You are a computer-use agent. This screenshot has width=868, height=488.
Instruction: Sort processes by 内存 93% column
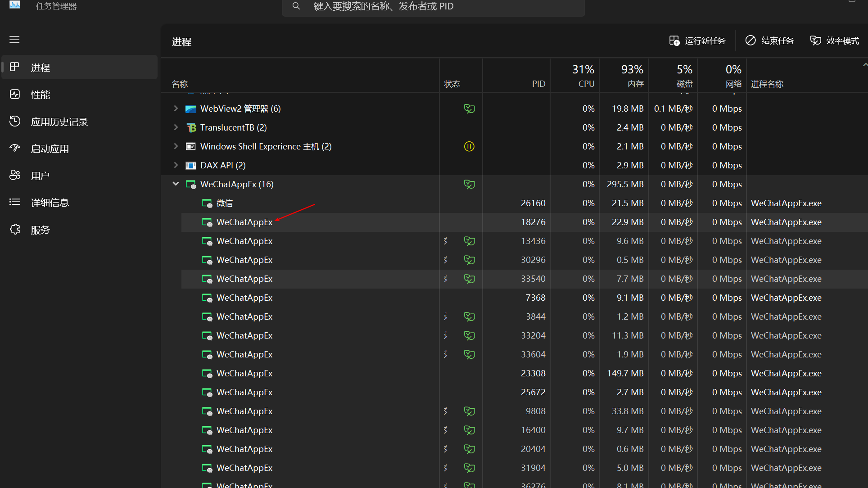coord(624,76)
